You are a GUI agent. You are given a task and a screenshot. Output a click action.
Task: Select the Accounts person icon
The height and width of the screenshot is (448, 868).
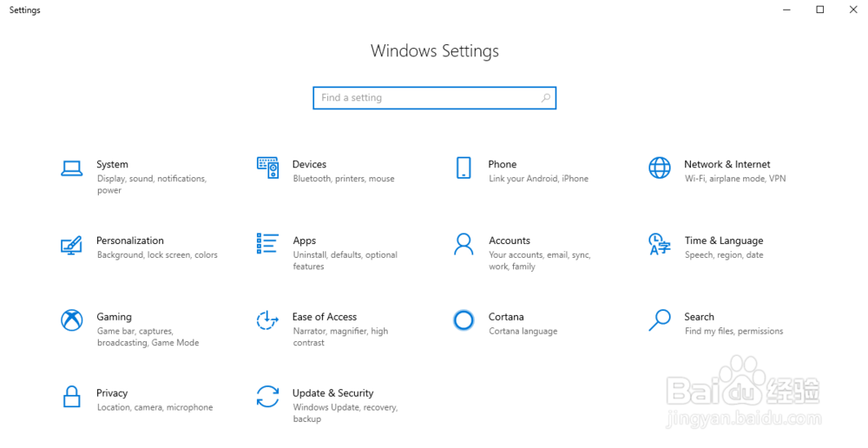[x=464, y=244]
